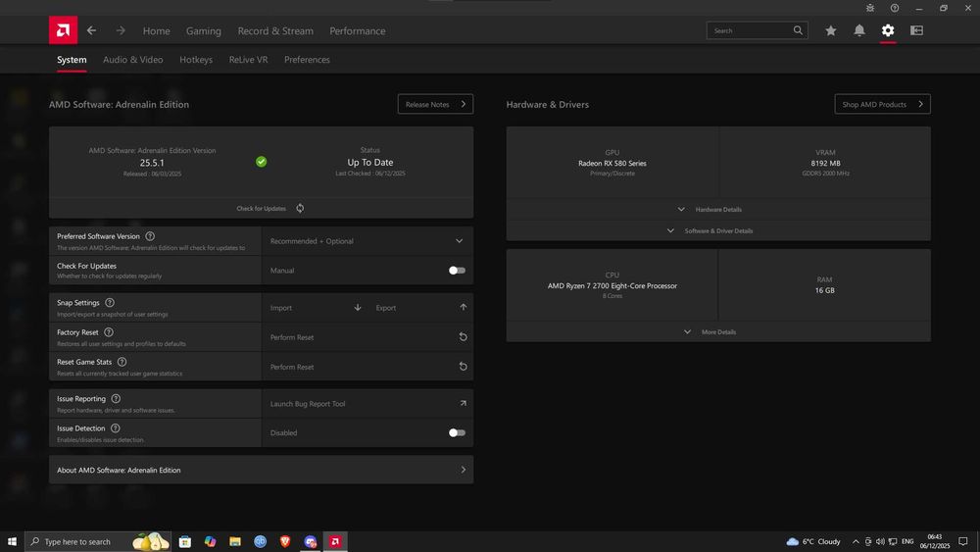This screenshot has width=980, height=552.
Task: Switch to Hotkeys tab
Action: tap(196, 60)
